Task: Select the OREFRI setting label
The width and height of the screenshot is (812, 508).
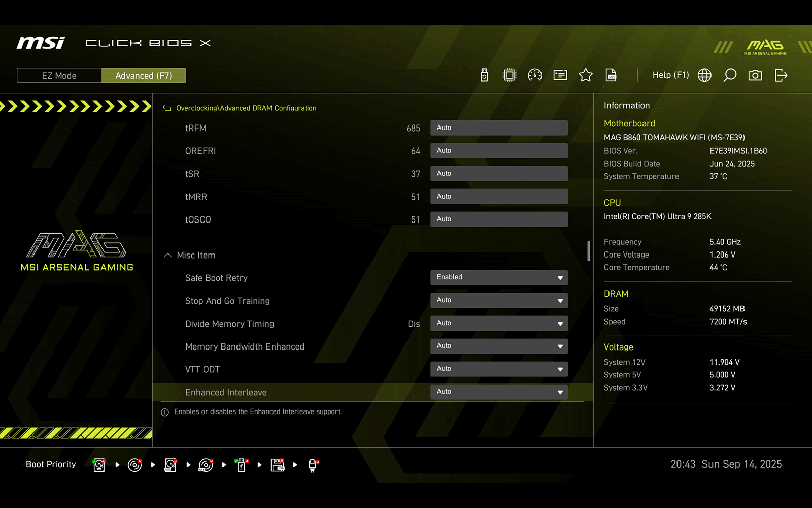Action: 200,151
